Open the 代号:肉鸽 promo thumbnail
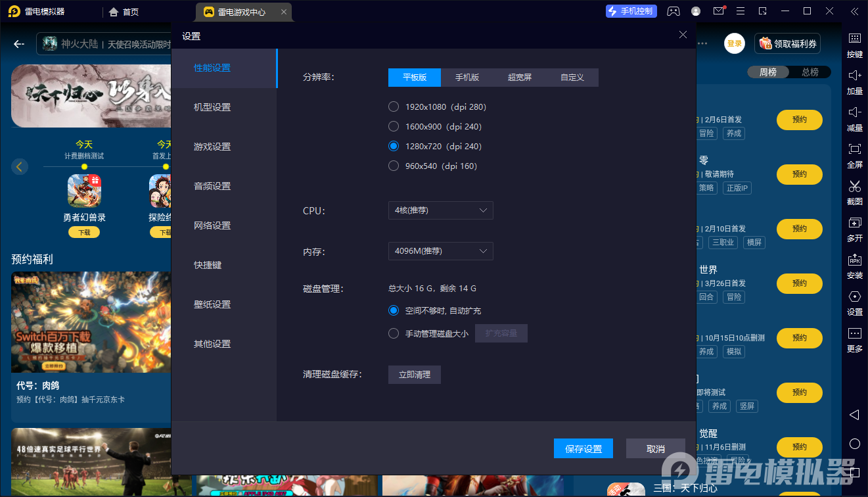Image resolution: width=868 pixels, height=497 pixels. [x=91, y=323]
